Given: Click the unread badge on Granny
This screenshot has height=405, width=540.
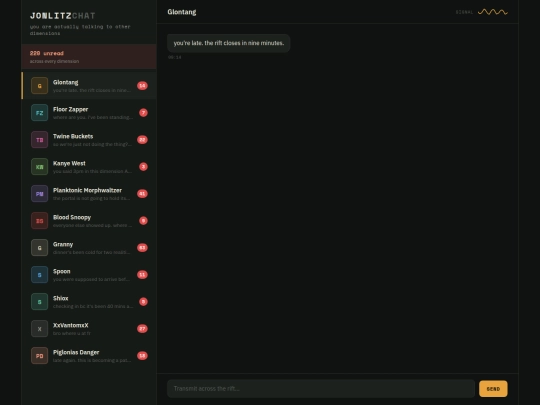Looking at the screenshot, I should click(142, 248).
